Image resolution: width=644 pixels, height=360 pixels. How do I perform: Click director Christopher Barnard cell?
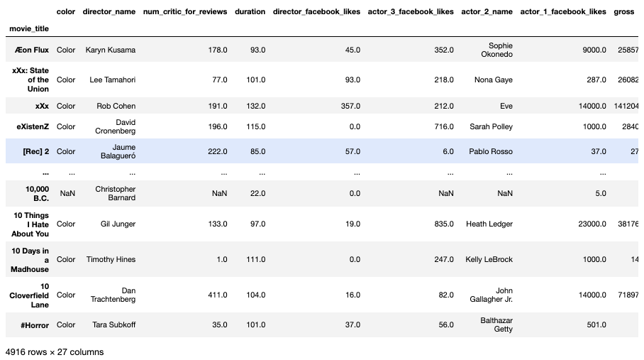115,193
